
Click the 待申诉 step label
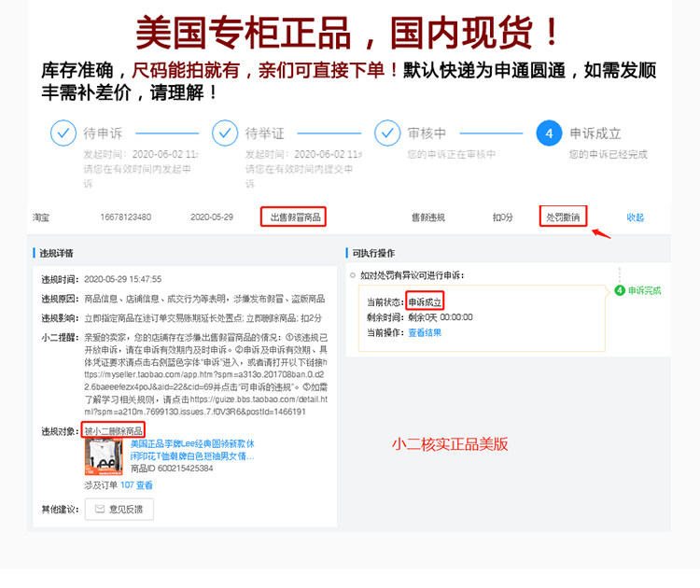coord(103,133)
